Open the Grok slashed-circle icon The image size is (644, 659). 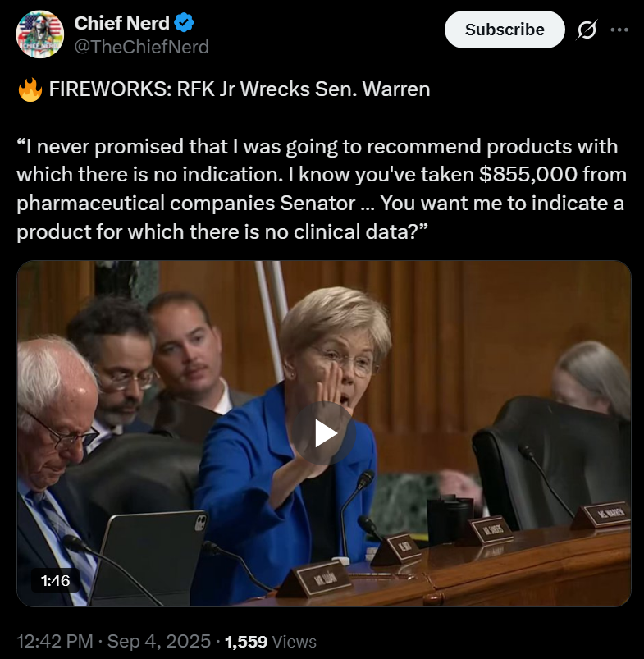[587, 30]
